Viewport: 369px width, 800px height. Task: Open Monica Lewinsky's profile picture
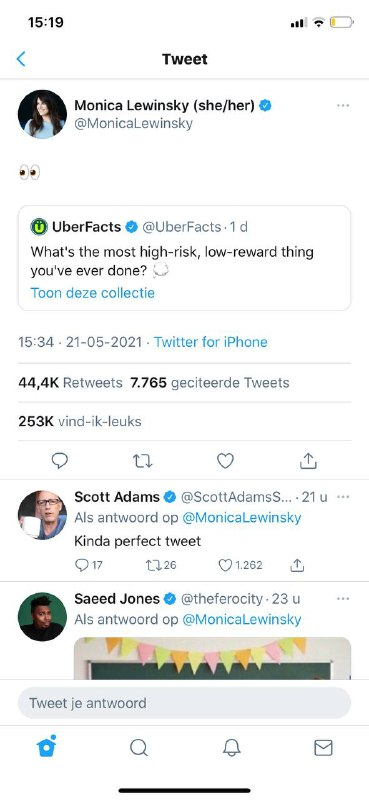(42, 114)
